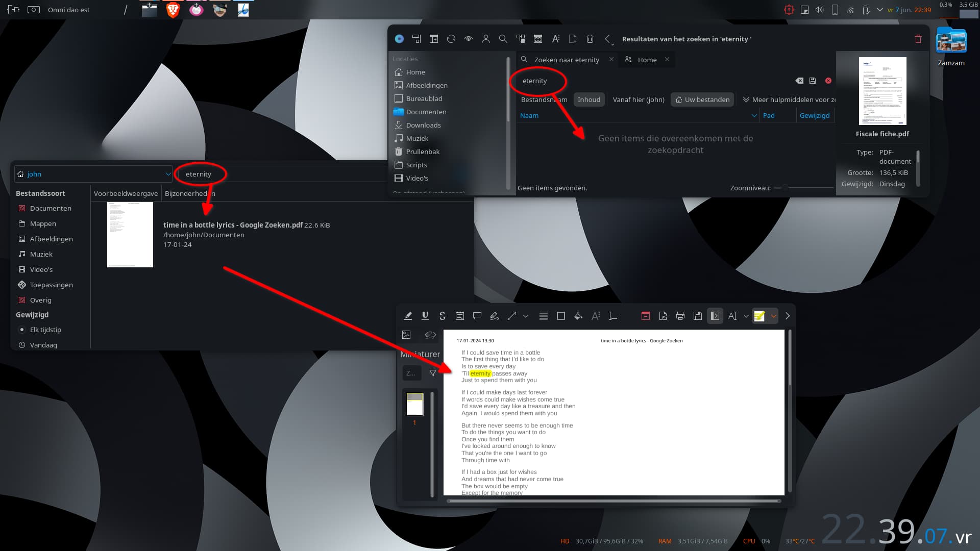Open the yellow highlighter annotation dropdown arrow
980x551 pixels.
774,316
